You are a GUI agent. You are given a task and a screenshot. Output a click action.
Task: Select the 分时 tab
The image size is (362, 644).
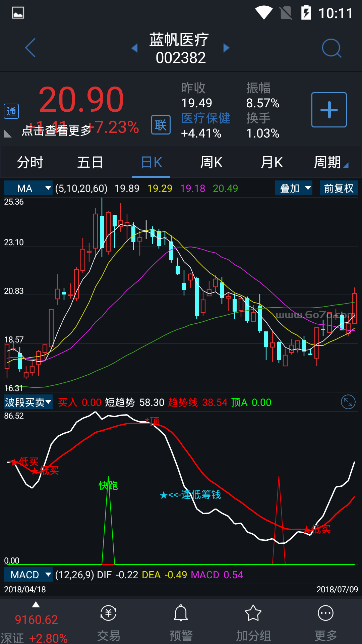(30, 162)
